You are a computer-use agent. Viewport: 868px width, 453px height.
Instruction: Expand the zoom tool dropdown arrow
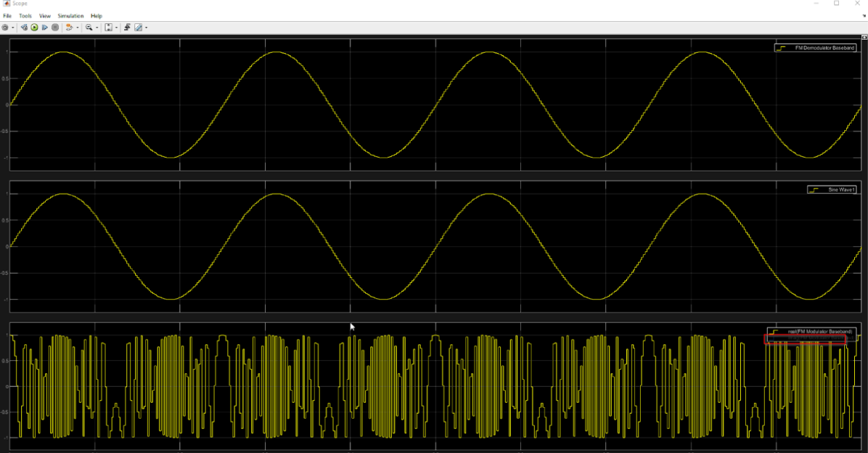[x=97, y=28]
